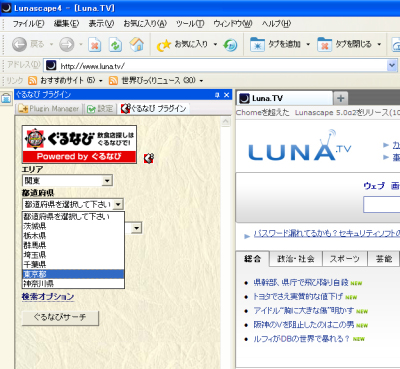Select 芸能 news tab
The image size is (400, 369).
point(384,259)
